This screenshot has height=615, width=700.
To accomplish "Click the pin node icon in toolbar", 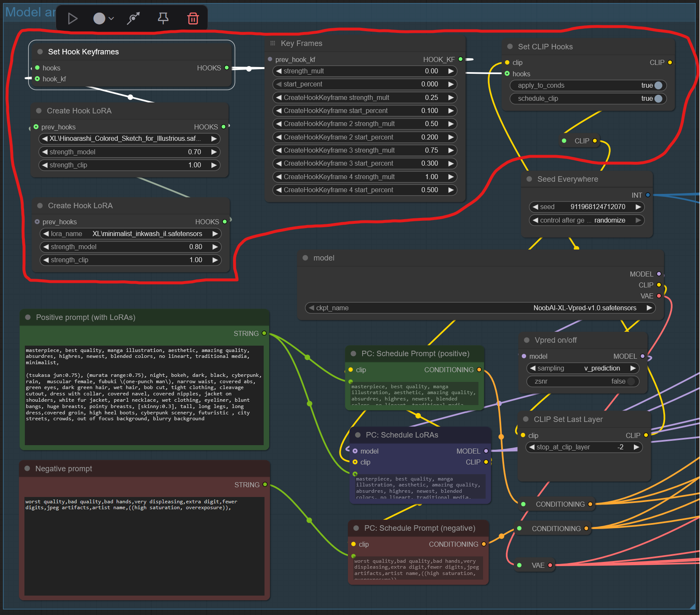I will [163, 19].
